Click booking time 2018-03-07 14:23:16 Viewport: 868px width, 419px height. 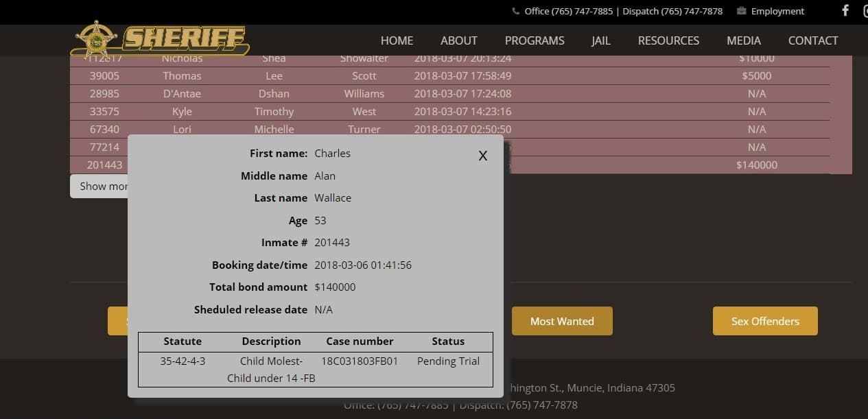pos(462,111)
